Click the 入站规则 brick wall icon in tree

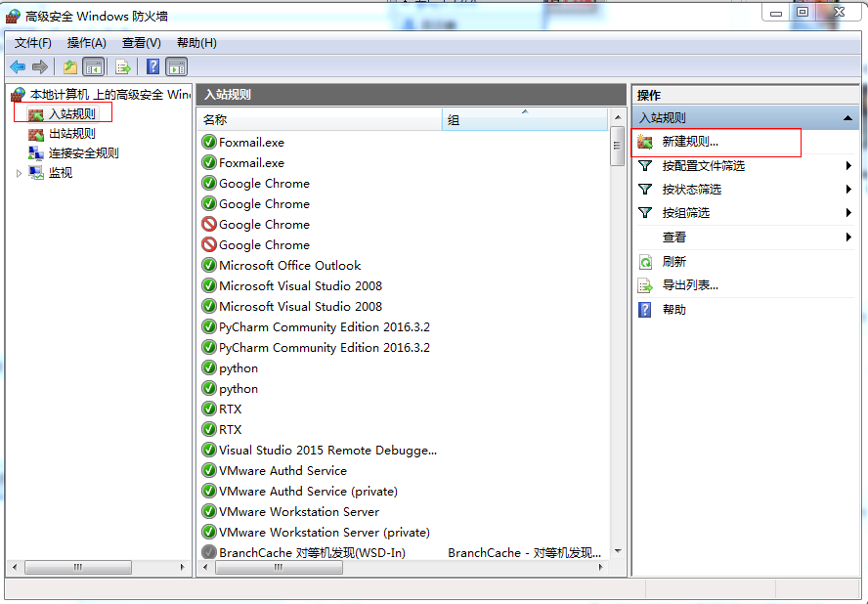click(36, 114)
